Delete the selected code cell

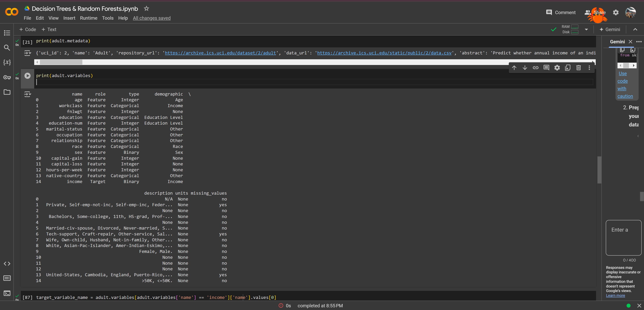(x=578, y=68)
